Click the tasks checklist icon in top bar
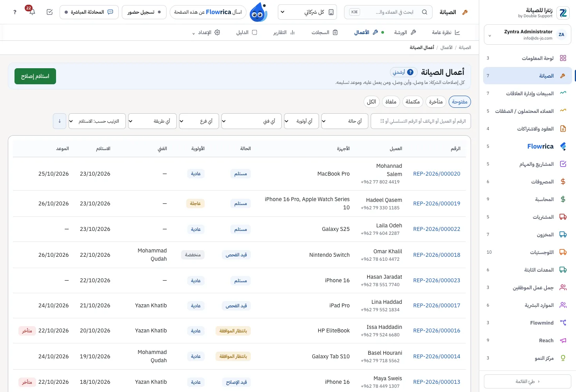The image size is (576, 392). click(x=49, y=12)
